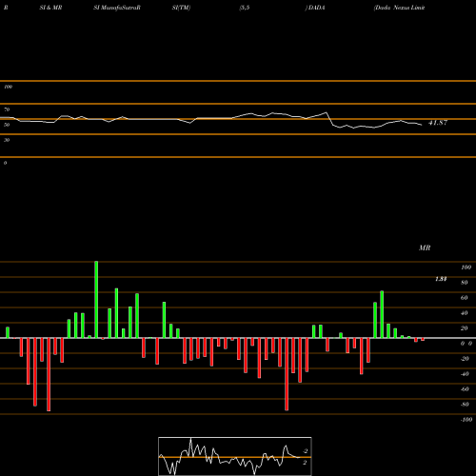Viewport: 476px width, 476px height.
Task: Click the 'DADA' ticker symbol text
Action: 316,8
